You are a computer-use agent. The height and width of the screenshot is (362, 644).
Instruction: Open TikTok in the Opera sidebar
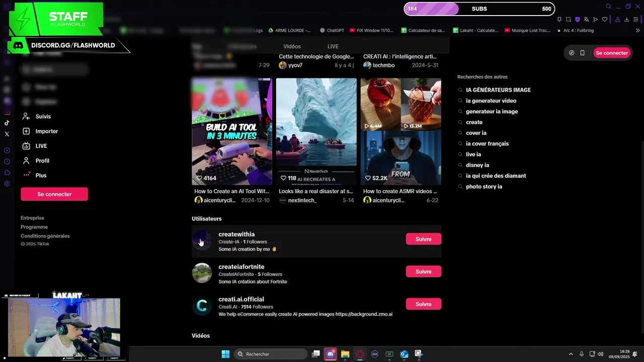coord(7,123)
